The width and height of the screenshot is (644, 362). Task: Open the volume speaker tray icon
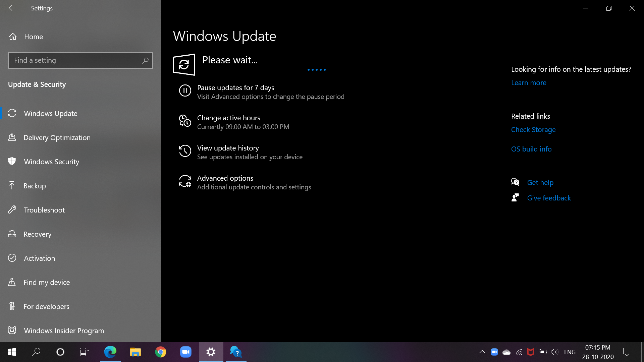554,352
